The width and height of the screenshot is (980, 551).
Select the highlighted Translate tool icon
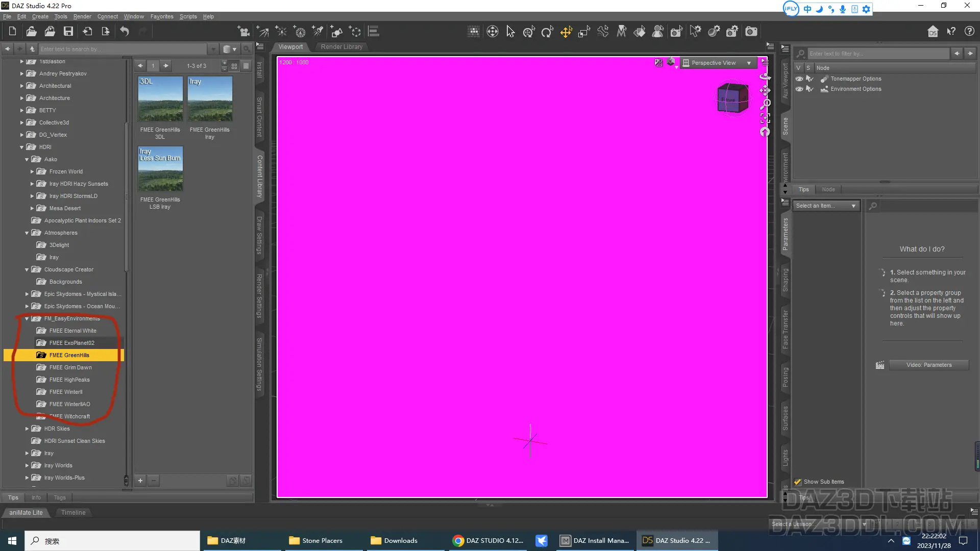(566, 32)
